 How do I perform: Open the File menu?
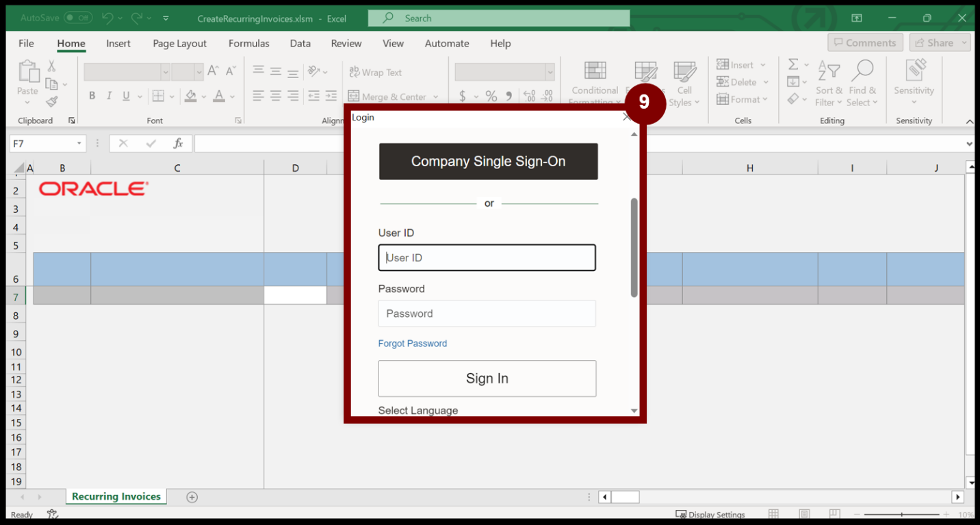(26, 43)
